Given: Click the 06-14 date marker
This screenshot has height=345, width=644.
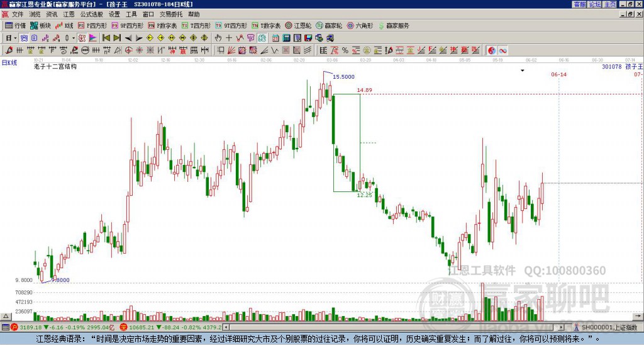Looking at the screenshot, I should point(558,74).
